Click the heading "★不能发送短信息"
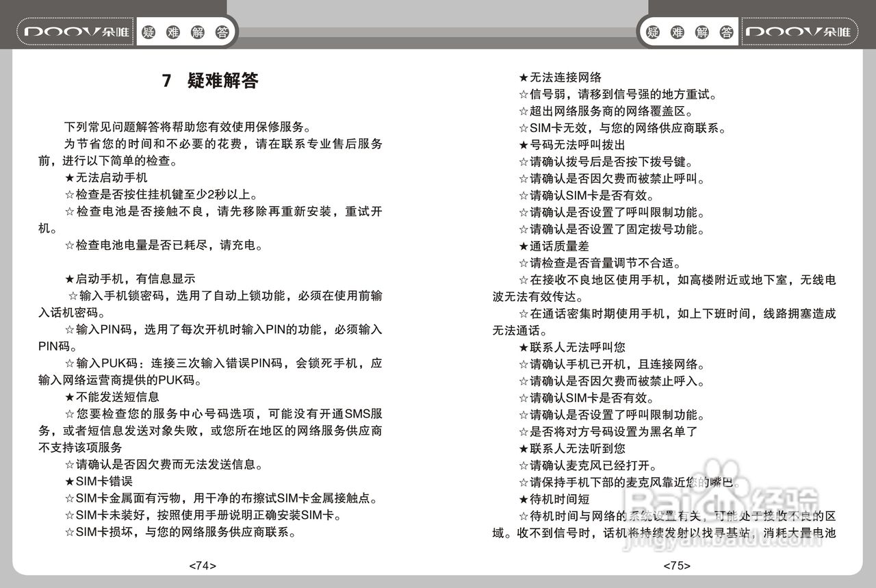876x588 pixels. [x=112, y=396]
